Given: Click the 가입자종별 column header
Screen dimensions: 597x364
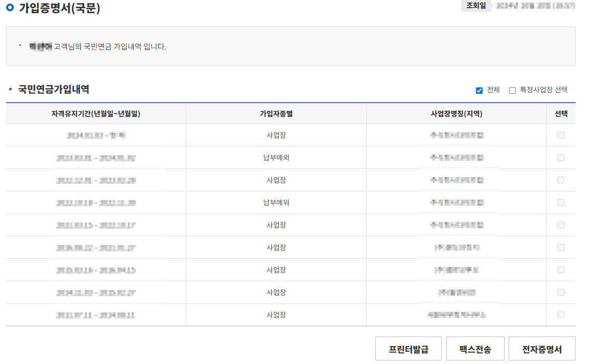Looking at the screenshot, I should point(276,114).
